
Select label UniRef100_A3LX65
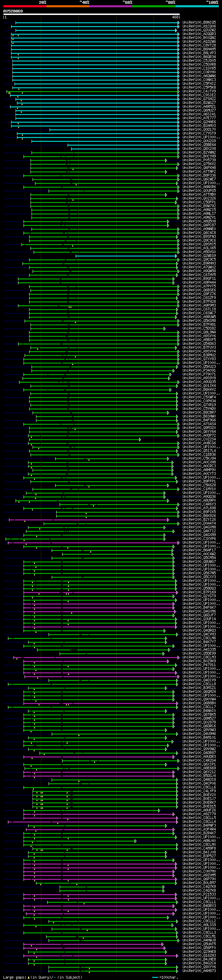199,248
